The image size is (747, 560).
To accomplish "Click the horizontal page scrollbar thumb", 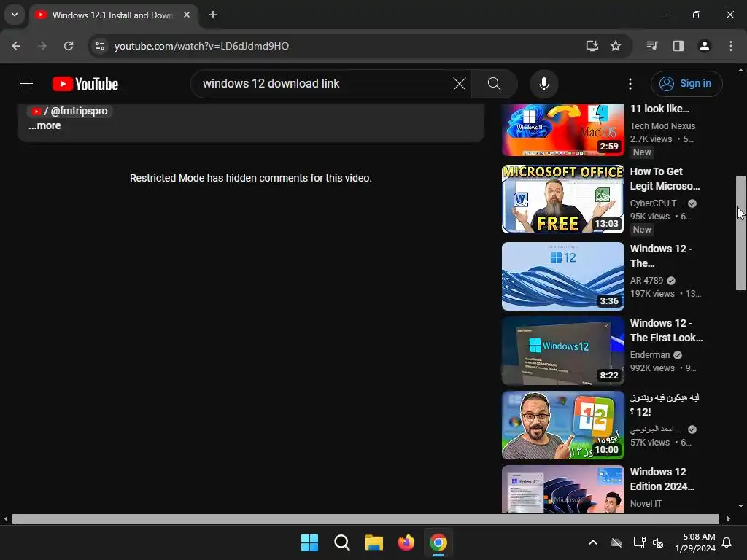I will (365, 518).
